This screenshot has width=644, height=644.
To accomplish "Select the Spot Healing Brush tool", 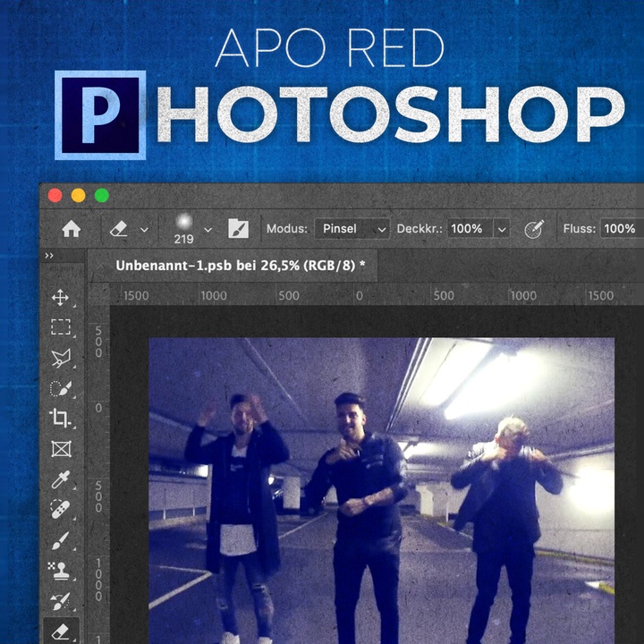I will tap(60, 510).
